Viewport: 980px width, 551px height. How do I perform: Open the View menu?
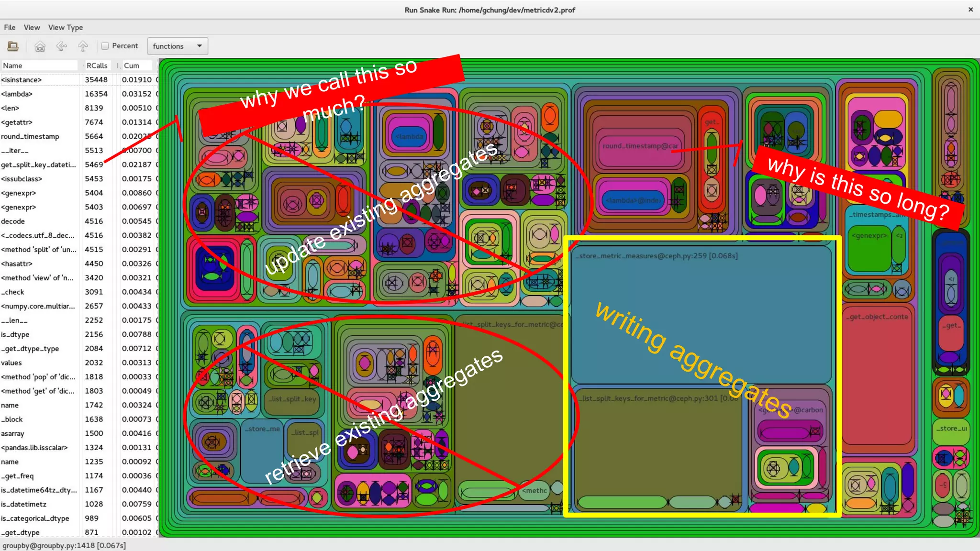[x=32, y=27]
